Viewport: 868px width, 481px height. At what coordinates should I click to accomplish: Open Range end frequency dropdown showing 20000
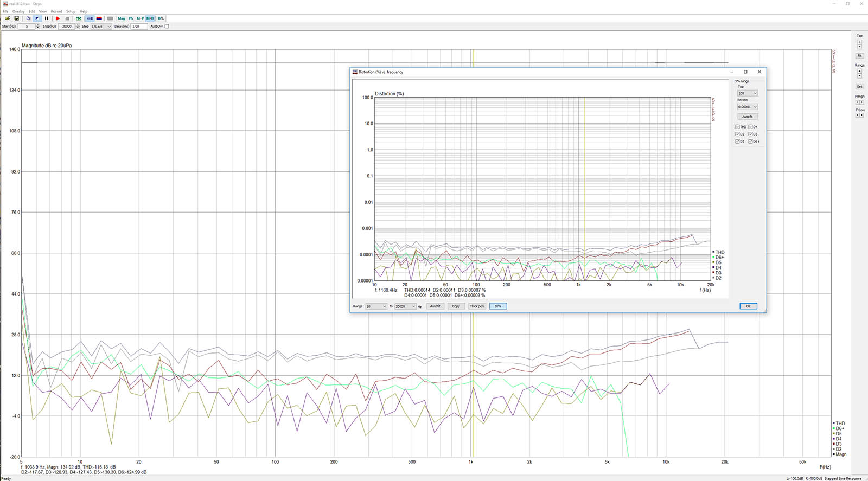(405, 306)
